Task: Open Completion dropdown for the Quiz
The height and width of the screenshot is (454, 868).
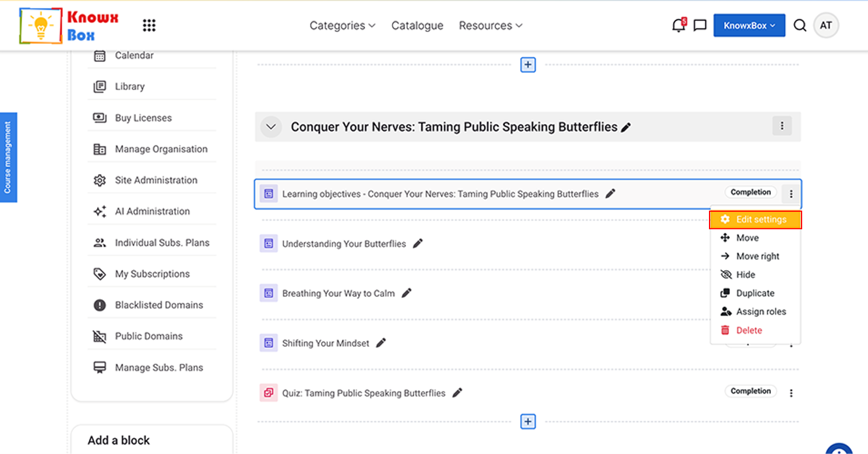Action: click(751, 391)
